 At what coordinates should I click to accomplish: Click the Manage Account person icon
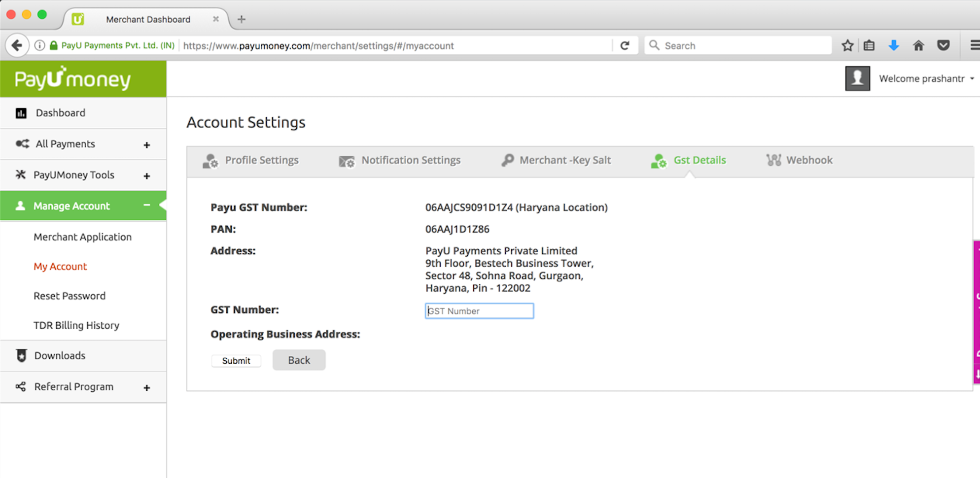tap(20, 205)
